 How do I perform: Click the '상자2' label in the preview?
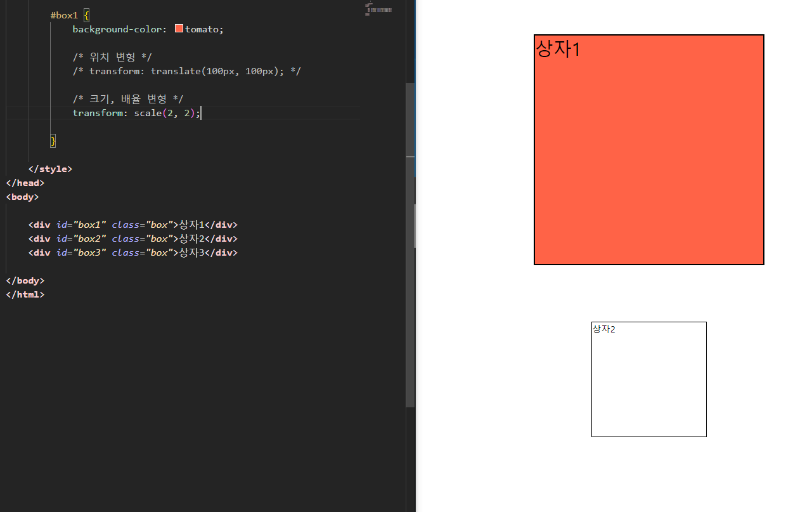(603, 329)
